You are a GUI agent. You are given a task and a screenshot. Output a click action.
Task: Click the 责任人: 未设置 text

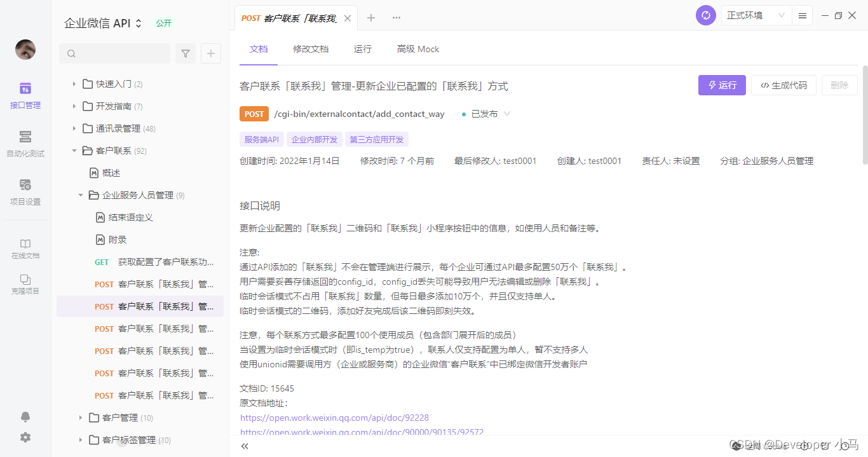[671, 161]
